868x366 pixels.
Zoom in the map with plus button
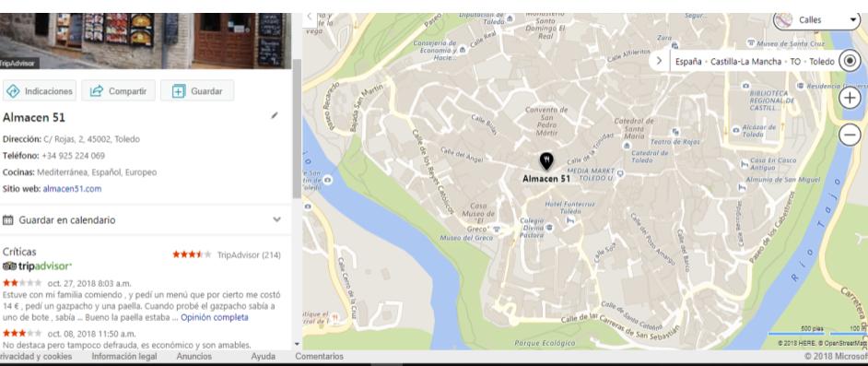850,98
